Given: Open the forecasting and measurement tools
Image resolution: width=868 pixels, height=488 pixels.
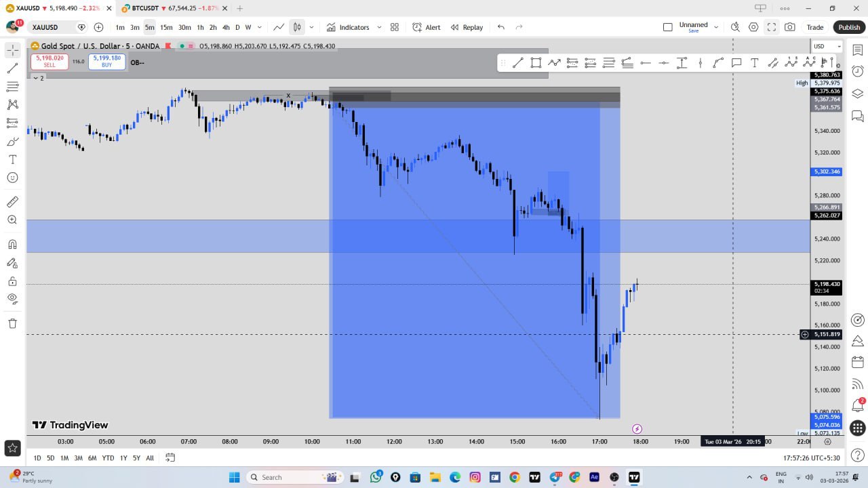Looking at the screenshot, I should [12, 123].
